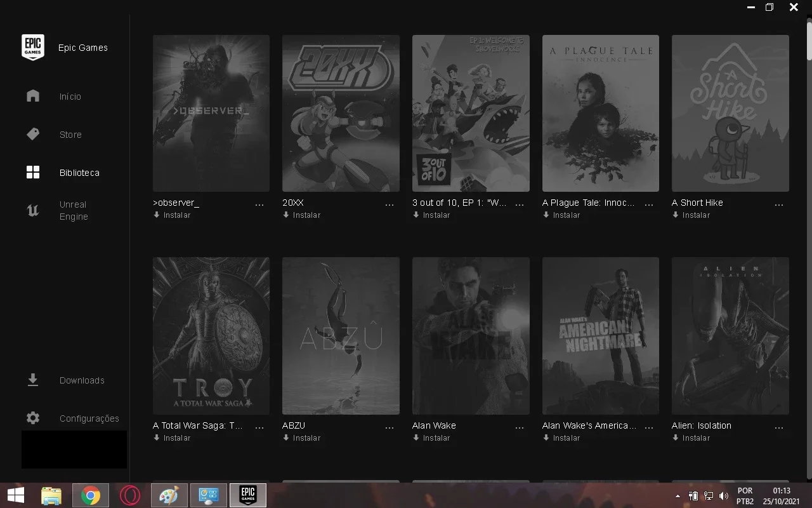Image resolution: width=812 pixels, height=508 pixels.
Task: Click the A Plague Tale cover art
Action: click(x=601, y=113)
